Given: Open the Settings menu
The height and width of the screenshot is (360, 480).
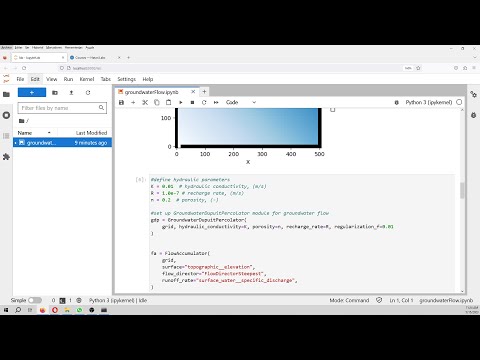Looking at the screenshot, I should 127,79.
